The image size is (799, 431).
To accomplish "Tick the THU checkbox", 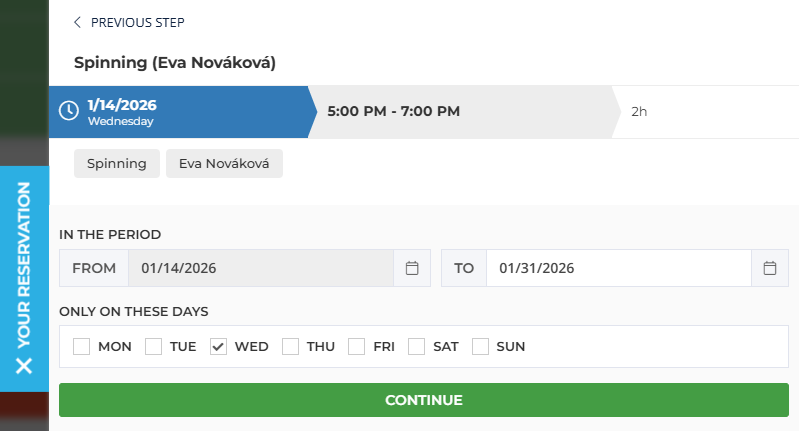I will (x=291, y=347).
